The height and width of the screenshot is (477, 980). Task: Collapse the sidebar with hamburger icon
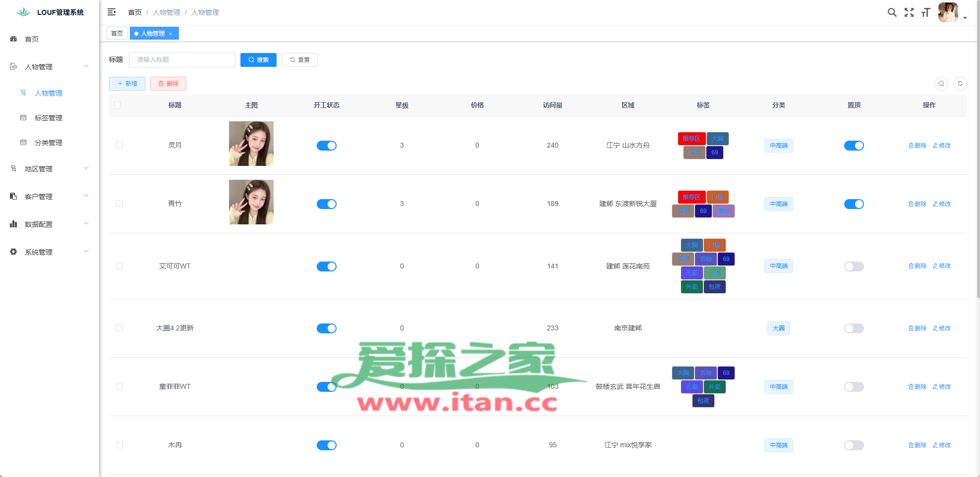point(112,12)
